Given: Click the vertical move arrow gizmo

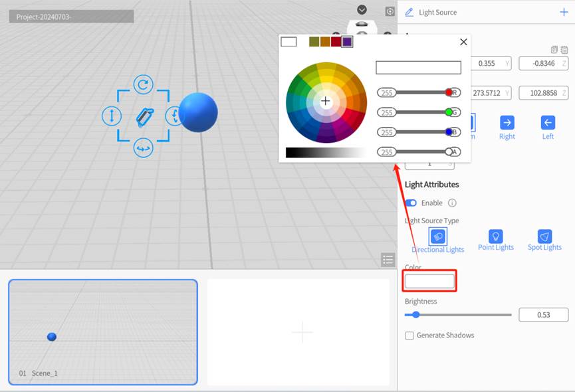Looking at the screenshot, I should 111,116.
